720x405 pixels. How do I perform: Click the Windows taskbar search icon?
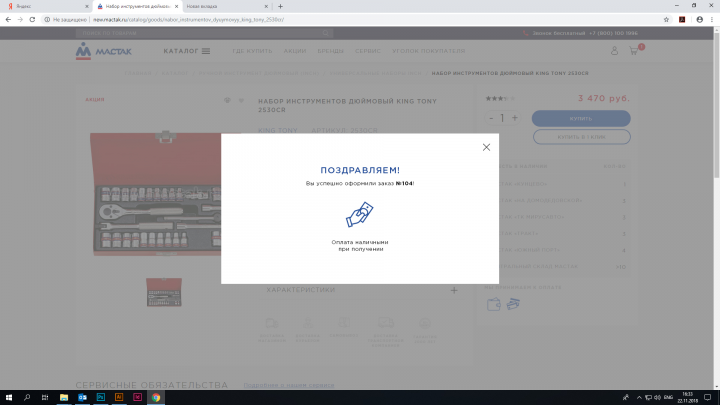27,397
